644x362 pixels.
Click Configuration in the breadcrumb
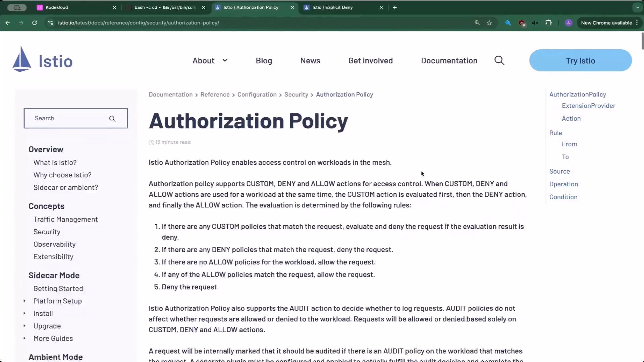[x=257, y=95]
